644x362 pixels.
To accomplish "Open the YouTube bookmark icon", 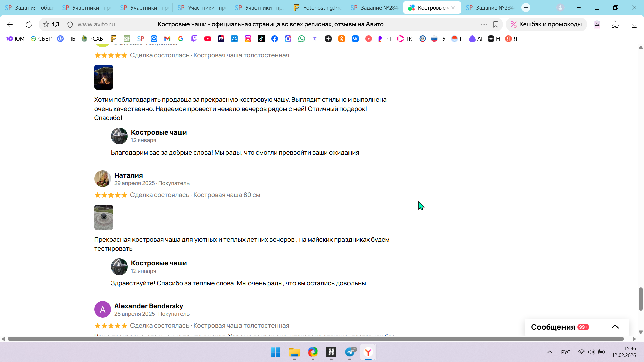I will pos(208,39).
